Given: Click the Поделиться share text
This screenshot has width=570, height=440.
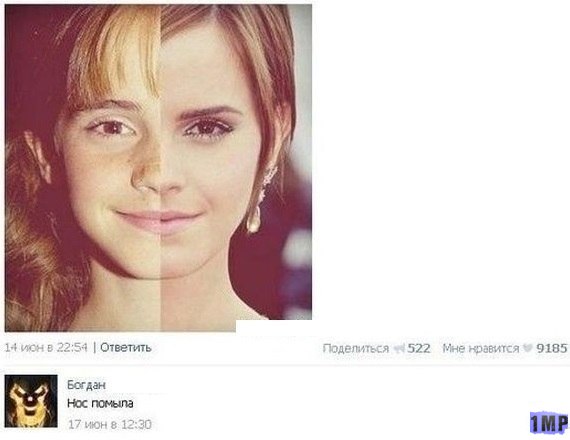Looking at the screenshot, I should (x=356, y=348).
